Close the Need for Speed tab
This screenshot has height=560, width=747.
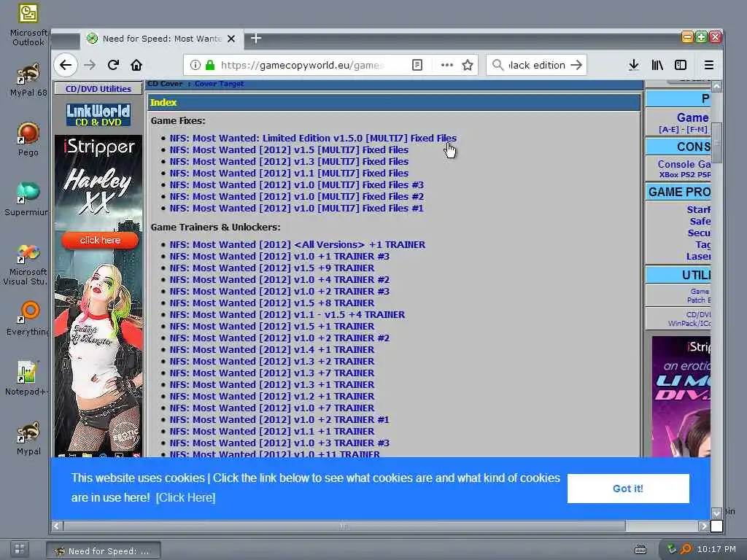click(x=231, y=39)
